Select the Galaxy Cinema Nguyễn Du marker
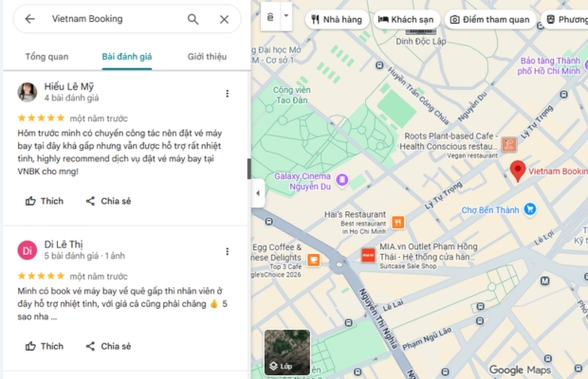588x379 pixels. pyautogui.click(x=342, y=180)
